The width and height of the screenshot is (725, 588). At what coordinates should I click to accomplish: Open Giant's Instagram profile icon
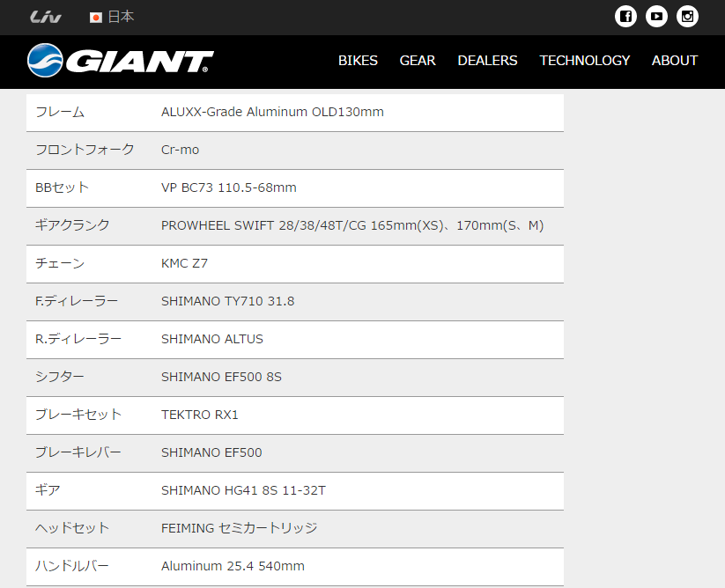(x=687, y=17)
